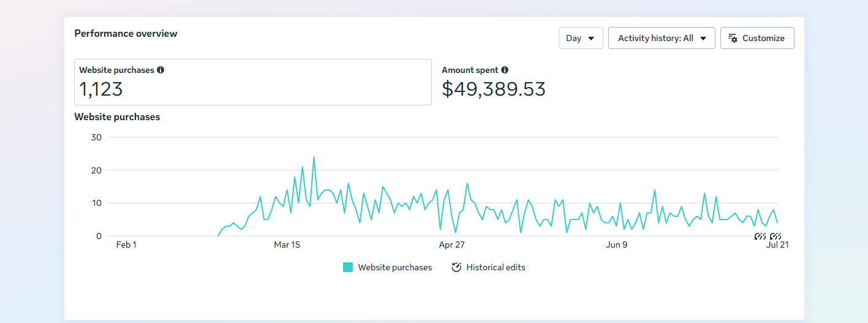Image resolution: width=868 pixels, height=323 pixels.
Task: Select the Website purchases 1,123 metric card
Action: point(253,82)
